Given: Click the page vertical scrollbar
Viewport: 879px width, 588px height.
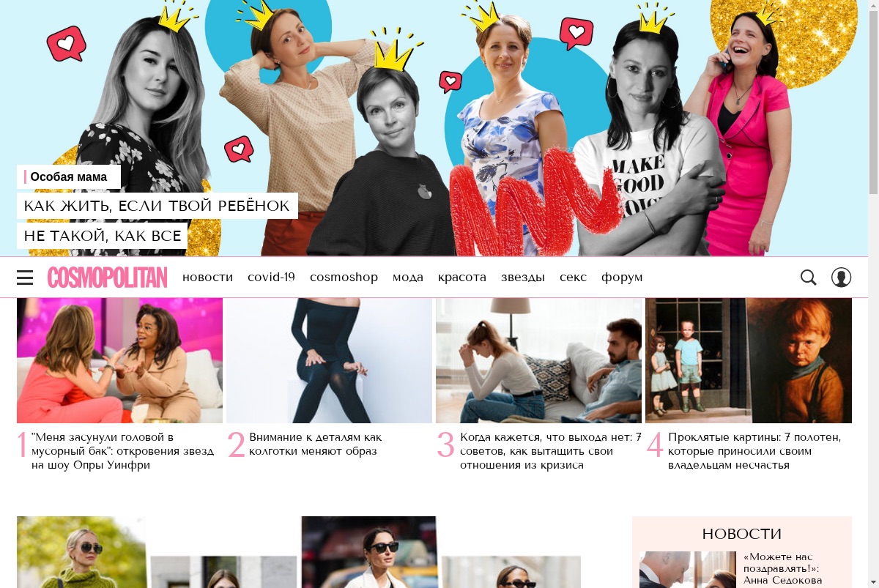Looking at the screenshot, I should click(x=873, y=294).
